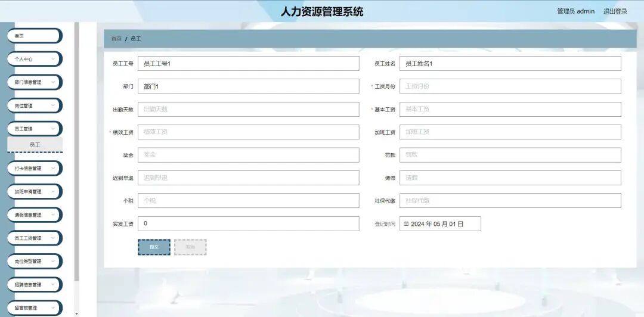644x317 pixels.
Task: Click the 员工 breadcrumb text
Action: (136, 39)
